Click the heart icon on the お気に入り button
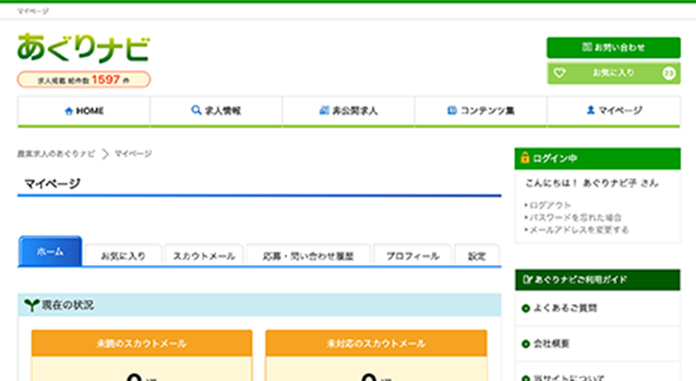 click(x=559, y=73)
